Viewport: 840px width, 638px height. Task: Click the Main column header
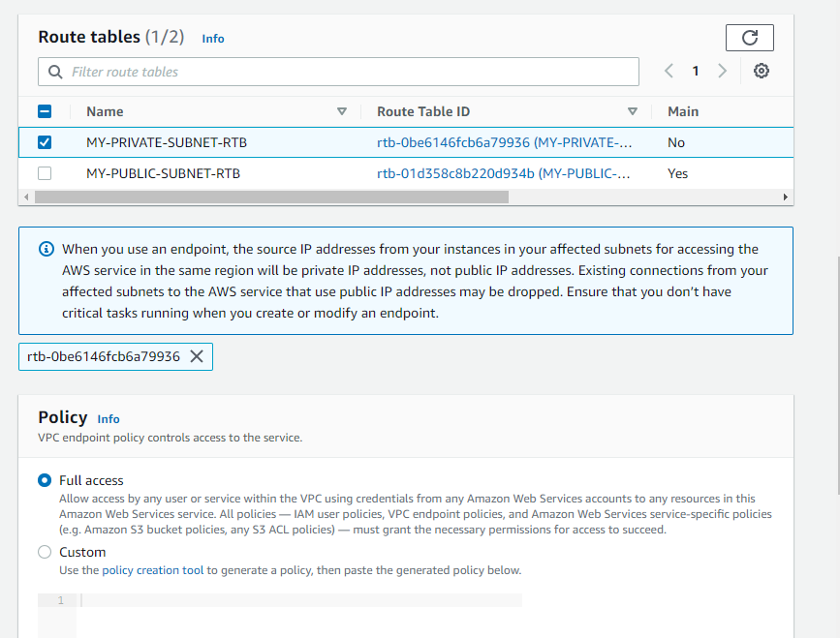683,111
